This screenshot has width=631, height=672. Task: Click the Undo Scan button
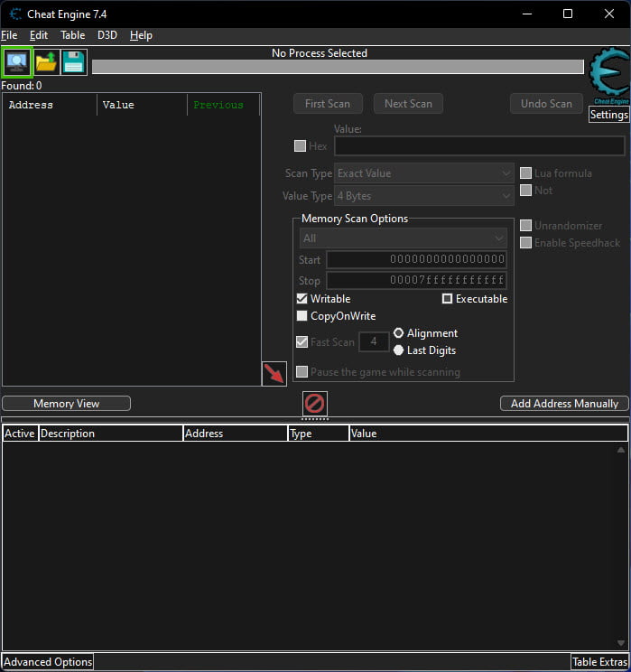(546, 104)
